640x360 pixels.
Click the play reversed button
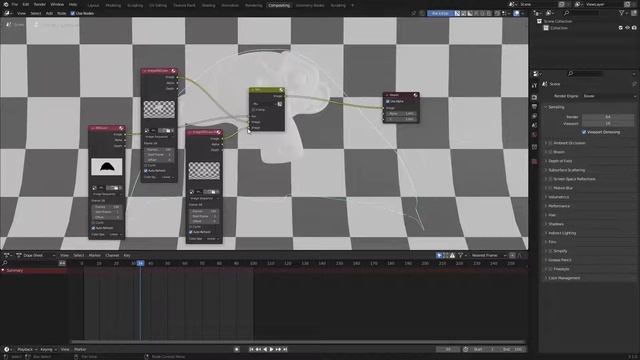pyautogui.click(x=265, y=349)
